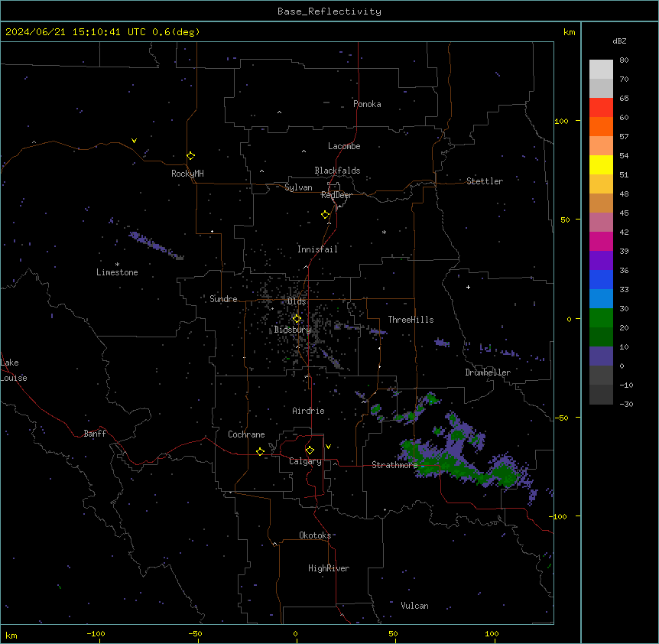The width and height of the screenshot is (659, 644).
Task: Click the white asterisk east of Innisfail
Action: point(384,232)
